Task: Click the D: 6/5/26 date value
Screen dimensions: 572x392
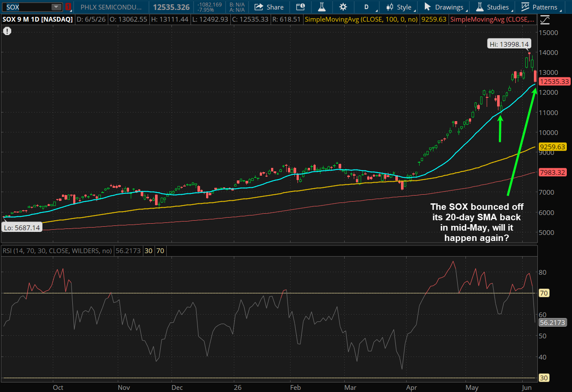Action: [90, 19]
